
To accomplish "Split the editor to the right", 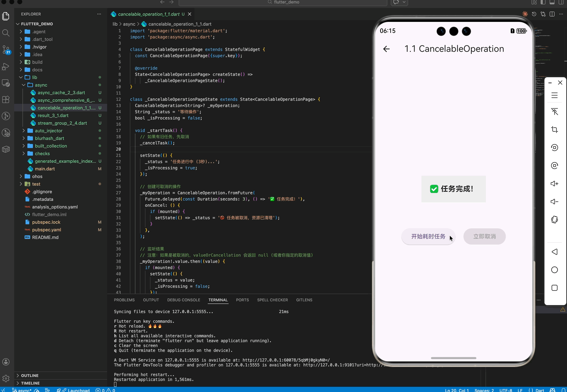I will click(x=552, y=14).
